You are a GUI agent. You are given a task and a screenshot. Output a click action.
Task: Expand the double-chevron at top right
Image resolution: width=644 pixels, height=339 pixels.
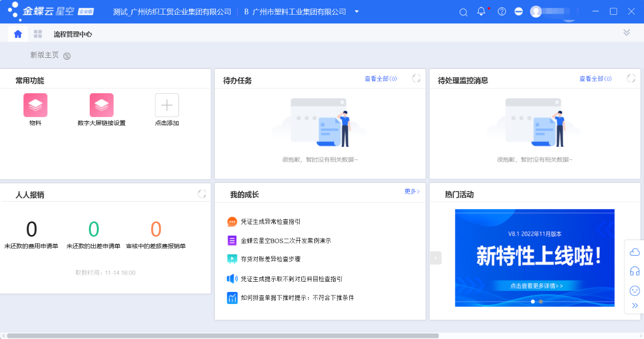[627, 32]
